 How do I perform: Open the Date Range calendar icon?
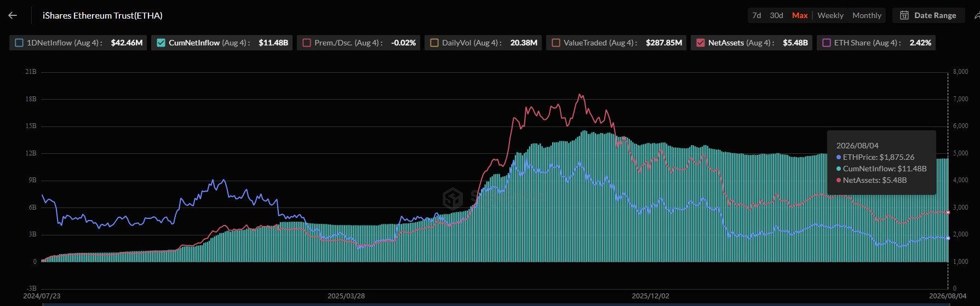tap(904, 15)
